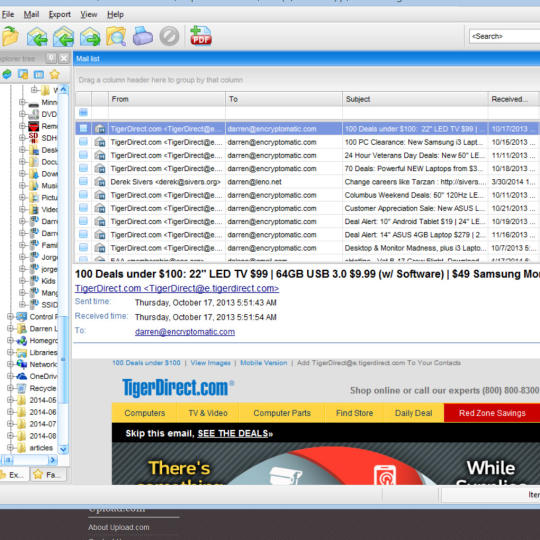Image resolution: width=540 pixels, height=540 pixels.
Task: Open the Mail menu
Action: [31, 14]
